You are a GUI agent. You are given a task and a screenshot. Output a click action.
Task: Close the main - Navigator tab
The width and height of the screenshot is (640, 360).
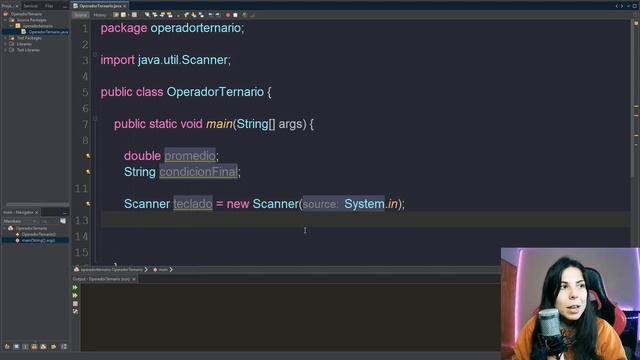point(36,213)
